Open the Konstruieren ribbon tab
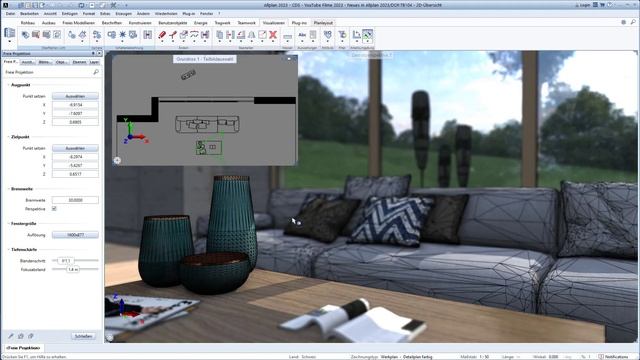 140,23
